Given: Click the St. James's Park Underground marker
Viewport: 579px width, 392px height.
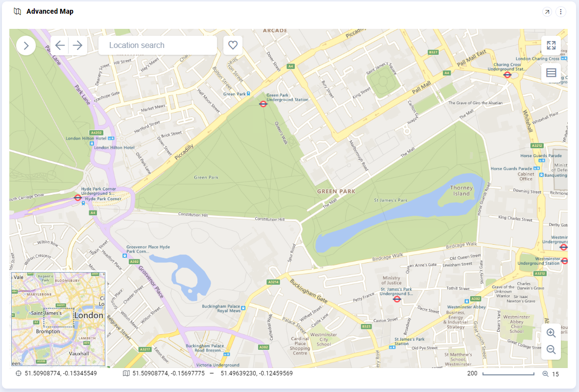Looking at the screenshot, I should (397, 299).
